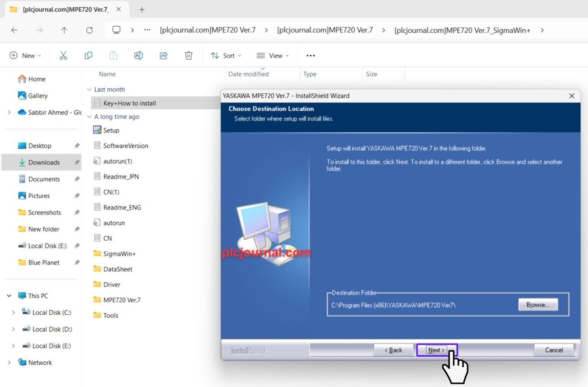Viewport: 588px width, 387px height.
Task: Click the Delete trash can icon
Action: click(x=188, y=55)
